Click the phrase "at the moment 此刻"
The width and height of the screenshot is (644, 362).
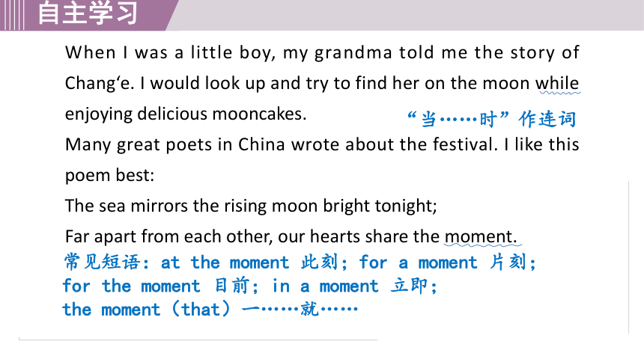249,263
